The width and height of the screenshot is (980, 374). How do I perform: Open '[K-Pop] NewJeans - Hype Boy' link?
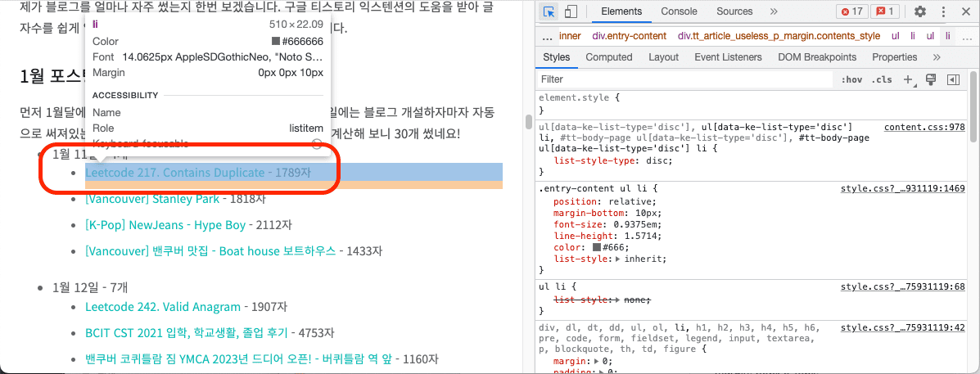(165, 225)
